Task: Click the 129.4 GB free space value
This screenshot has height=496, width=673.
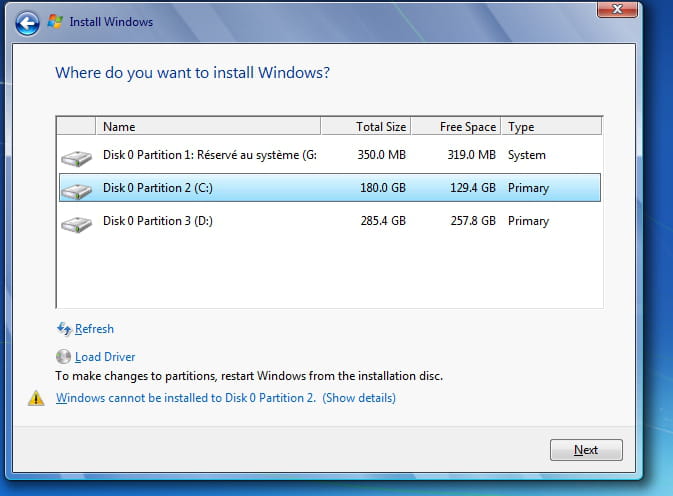Action: click(473, 188)
